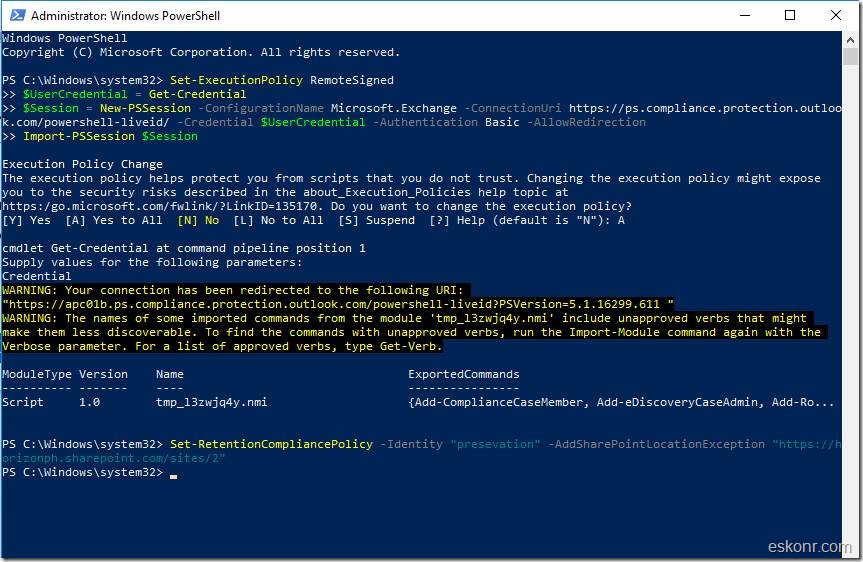Click the apc01b.ps.compliance redirected URI

point(337,304)
